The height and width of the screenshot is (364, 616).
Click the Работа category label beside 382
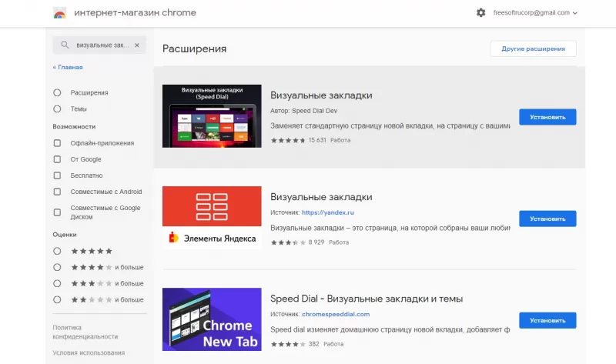coord(333,344)
